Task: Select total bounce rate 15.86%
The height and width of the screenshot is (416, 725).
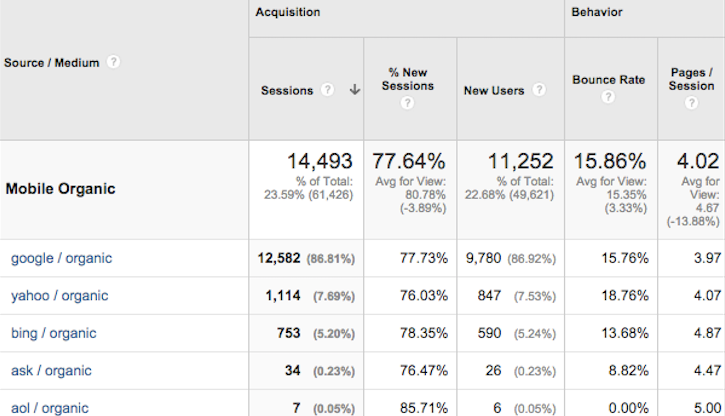Action: [610, 161]
